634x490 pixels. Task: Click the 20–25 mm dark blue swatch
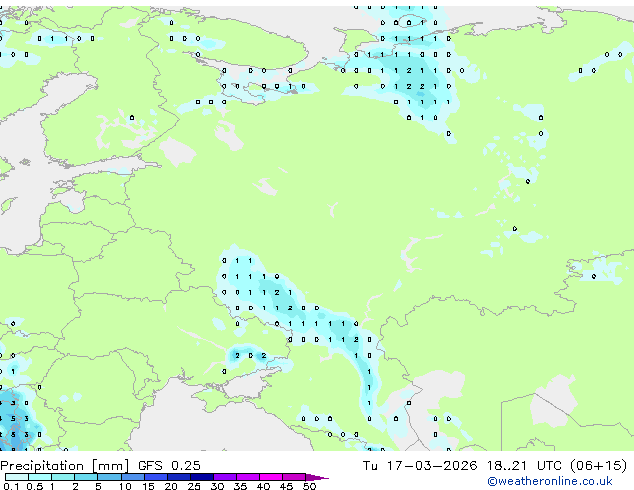point(179,477)
